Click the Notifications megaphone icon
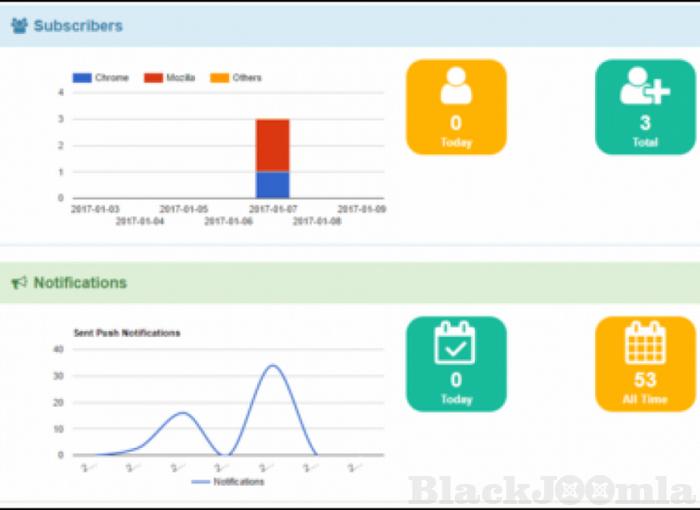The height and width of the screenshot is (510, 700). click(19, 283)
